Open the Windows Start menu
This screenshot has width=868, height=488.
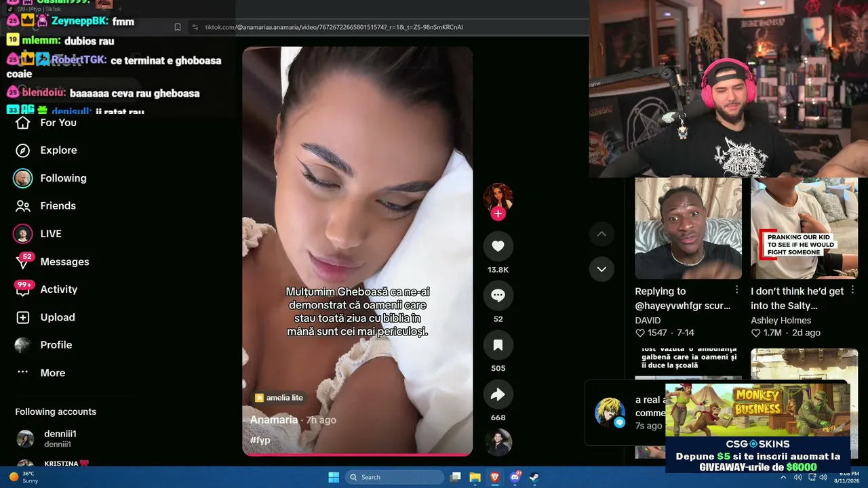(x=334, y=477)
